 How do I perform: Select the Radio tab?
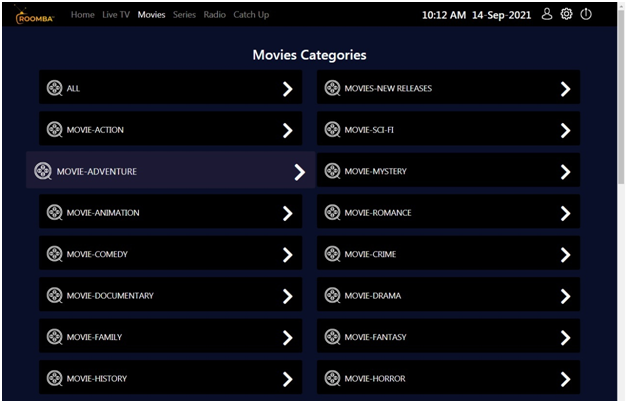(x=214, y=15)
